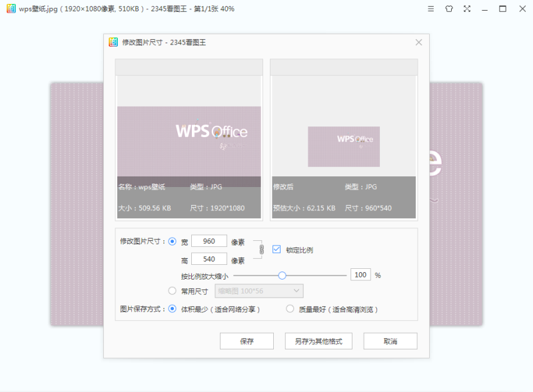533x392 pixels.
Task: Click the chain link aspect ratio icon
Action: pos(261,250)
